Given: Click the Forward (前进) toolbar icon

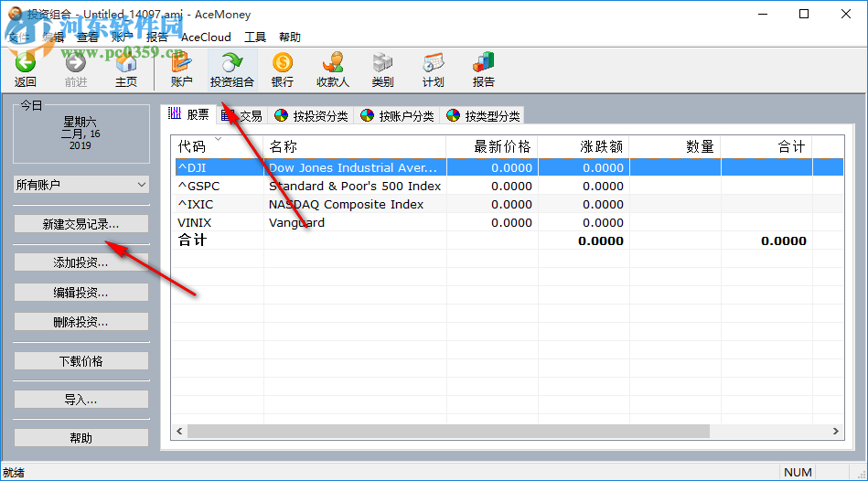Looking at the screenshot, I should (75, 69).
